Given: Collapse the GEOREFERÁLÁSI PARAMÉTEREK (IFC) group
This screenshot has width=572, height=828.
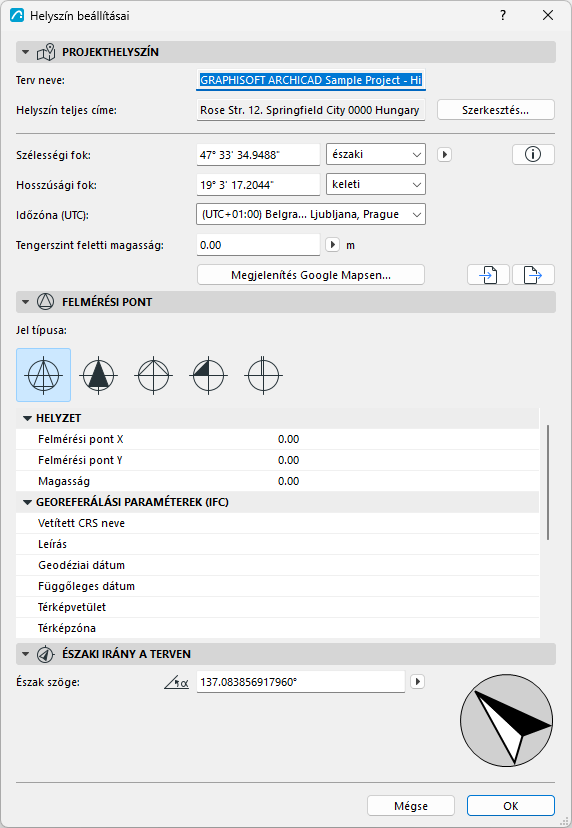Looking at the screenshot, I should [27, 502].
